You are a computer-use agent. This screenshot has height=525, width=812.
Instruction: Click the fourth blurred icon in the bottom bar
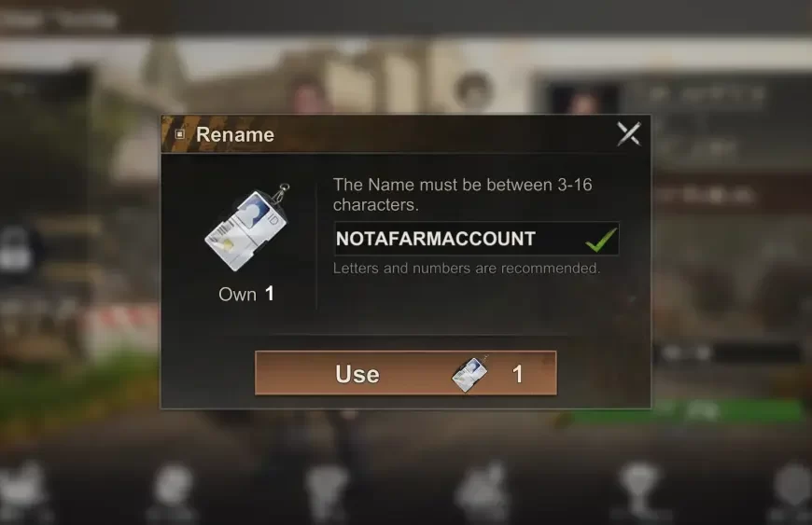click(483, 490)
